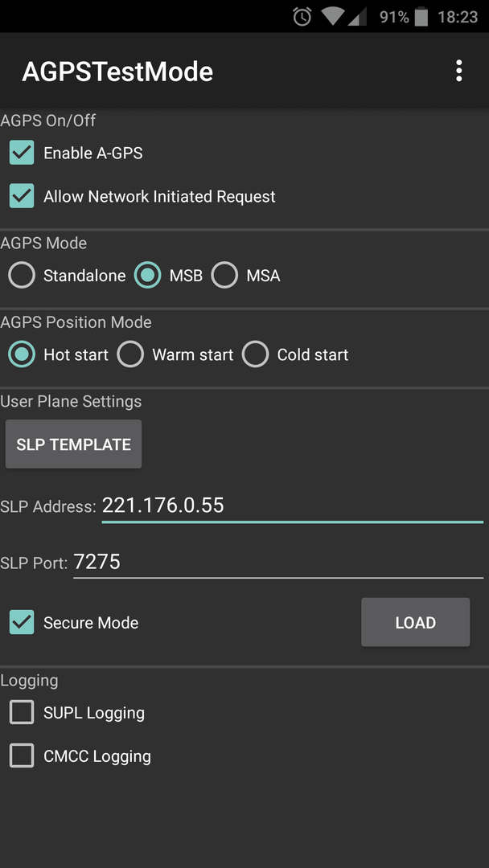Select the MSB radio button
Viewport: 489px width, 868px height.
147,275
